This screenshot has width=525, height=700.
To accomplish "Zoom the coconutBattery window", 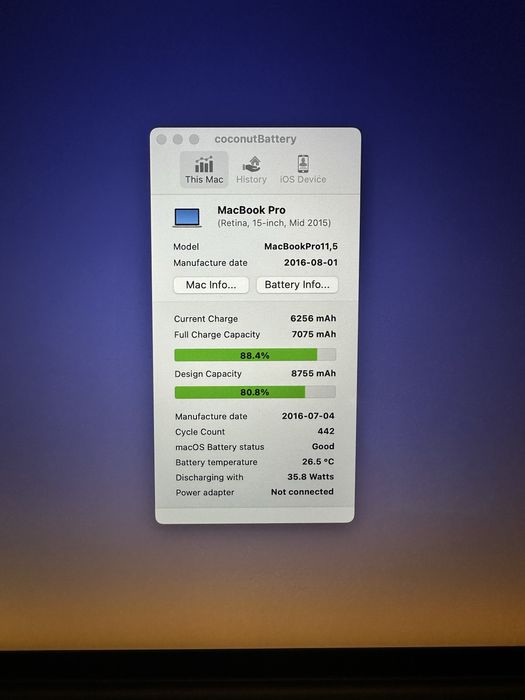I will coord(194,139).
